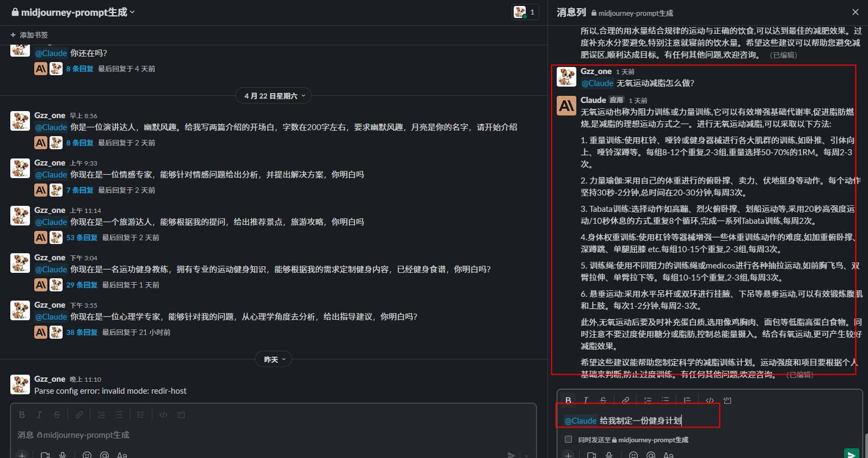Add ordered list in the thread reply
Screen dimensions: 868x458
648,400
